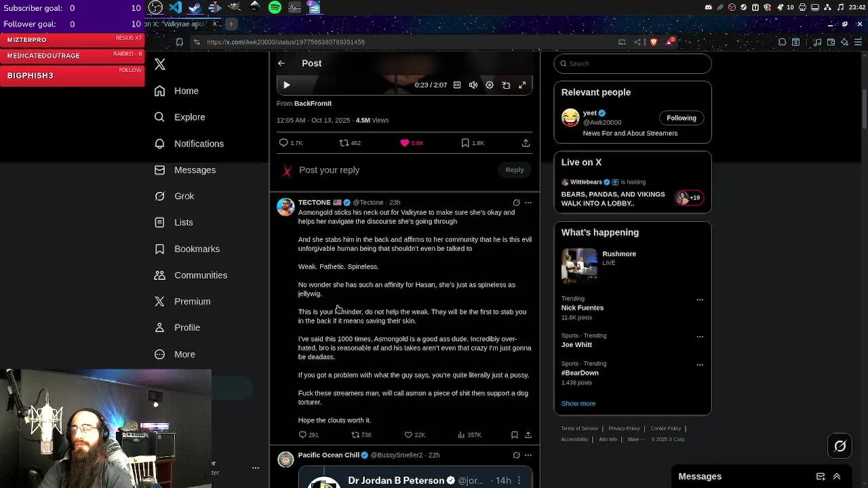Open Grok actions on TECTONE reply
868x488 pixels.
[x=516, y=203]
